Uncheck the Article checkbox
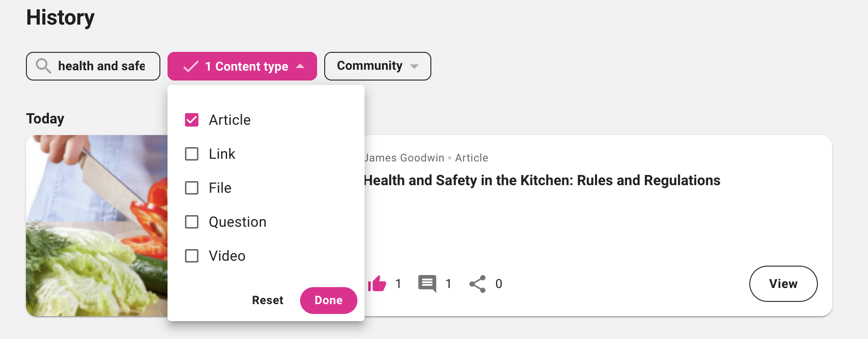 pos(192,120)
